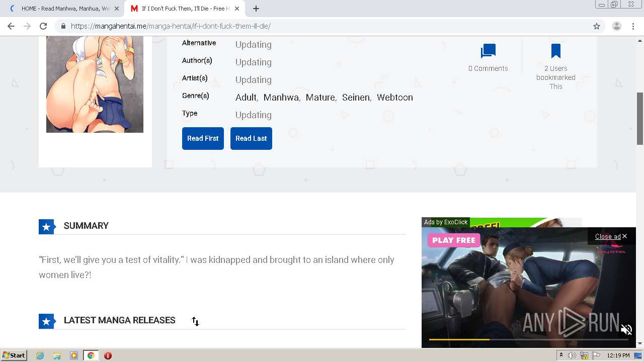Click the Action Center flag icon

point(596,355)
